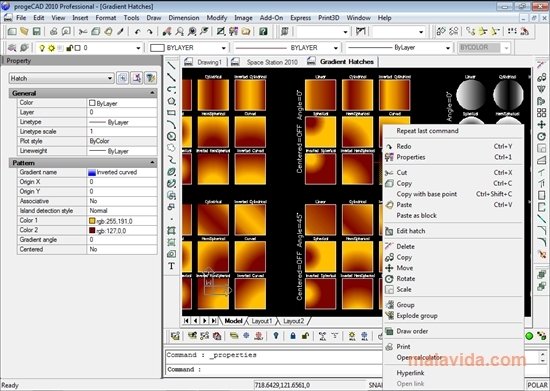Click the green Help question mark icon
This screenshot has height=391, width=550.
click(x=263, y=32)
